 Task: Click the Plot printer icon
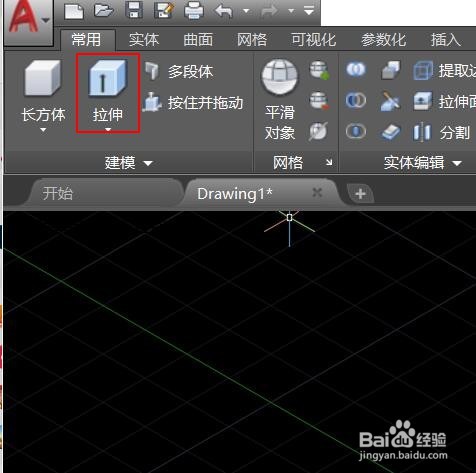[194, 10]
